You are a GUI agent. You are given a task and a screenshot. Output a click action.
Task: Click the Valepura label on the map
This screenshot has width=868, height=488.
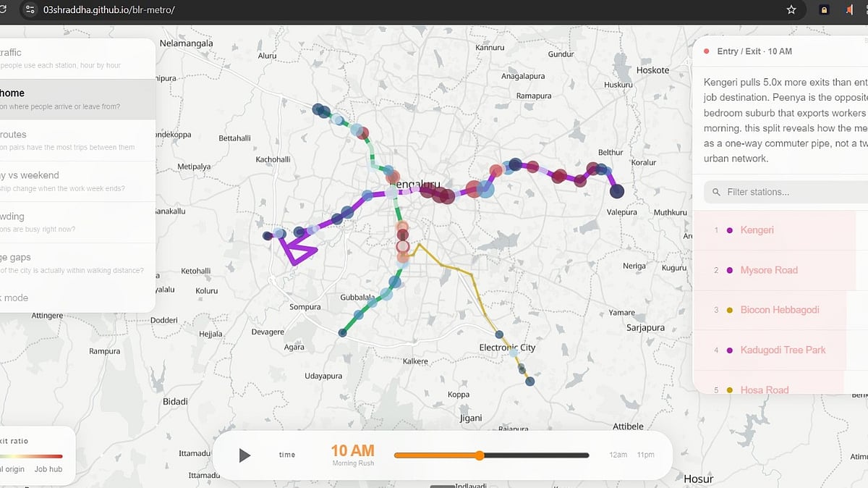pos(622,212)
